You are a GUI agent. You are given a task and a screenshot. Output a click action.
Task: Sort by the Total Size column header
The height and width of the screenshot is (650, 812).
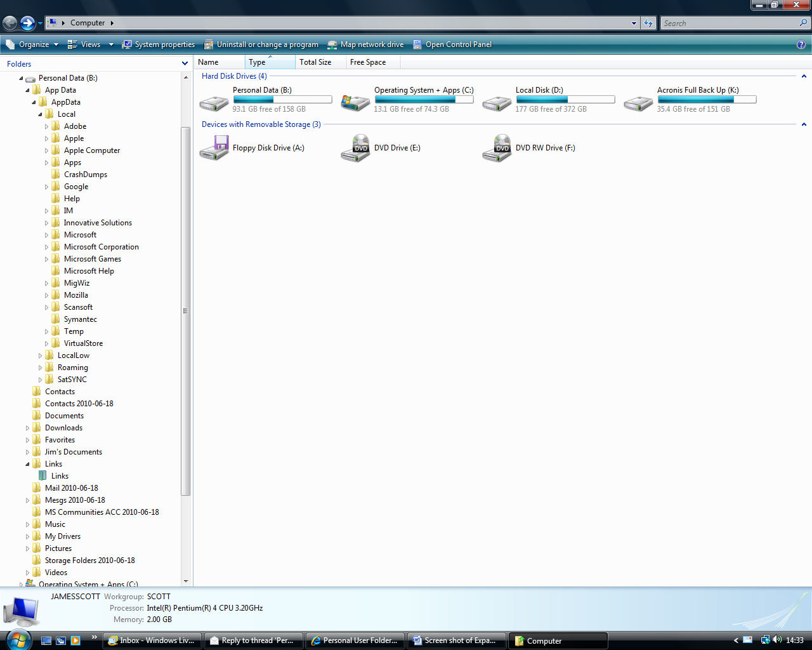pos(321,62)
